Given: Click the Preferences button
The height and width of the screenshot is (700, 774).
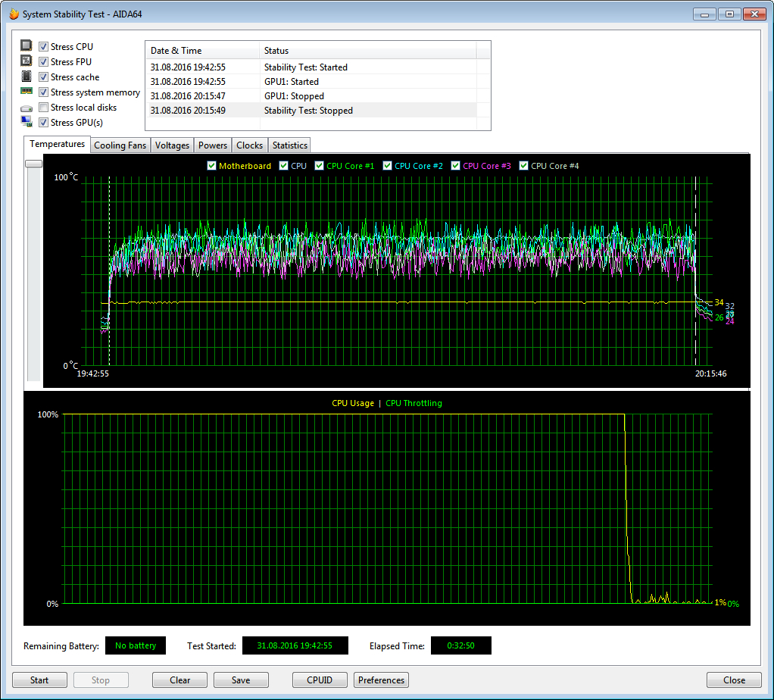Looking at the screenshot, I should tap(381, 680).
